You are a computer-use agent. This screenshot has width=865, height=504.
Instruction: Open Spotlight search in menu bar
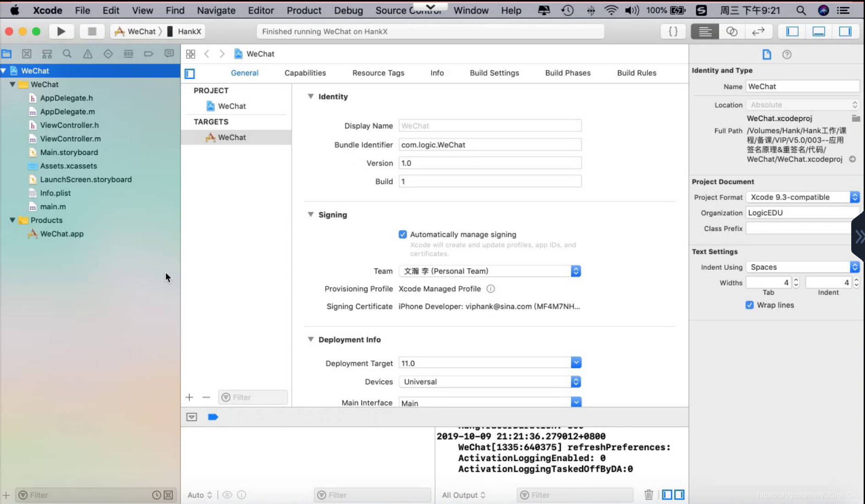pyautogui.click(x=801, y=10)
